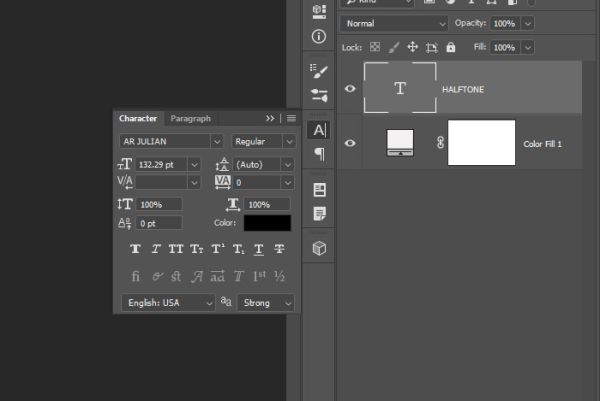The width and height of the screenshot is (600, 401).
Task: Switch to the Paragraph tab
Action: (191, 119)
